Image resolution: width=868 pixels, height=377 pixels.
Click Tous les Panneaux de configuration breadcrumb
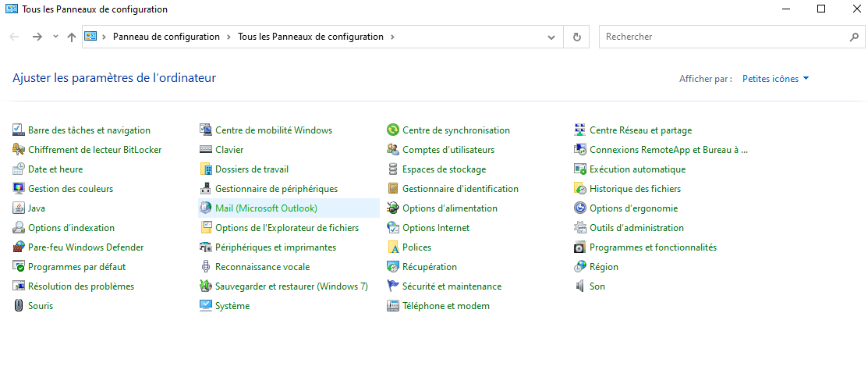click(x=310, y=37)
